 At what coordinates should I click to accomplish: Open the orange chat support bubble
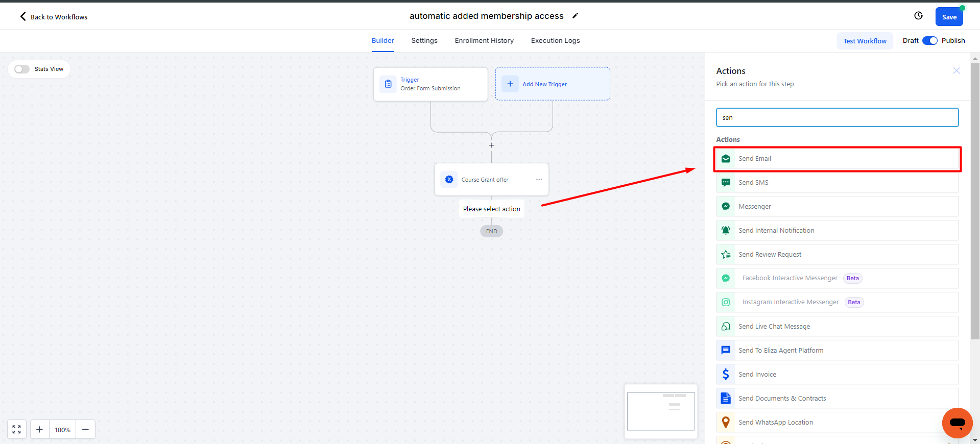(x=957, y=423)
